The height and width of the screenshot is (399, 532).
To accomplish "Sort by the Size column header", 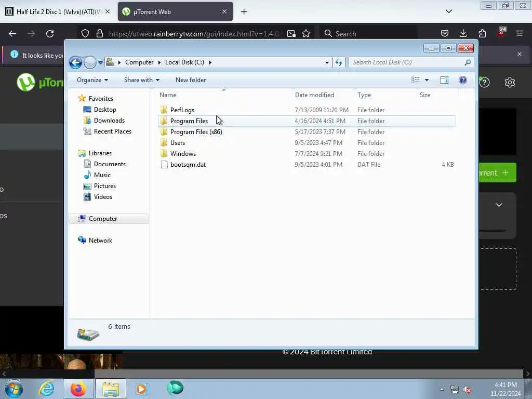I will point(436,95).
